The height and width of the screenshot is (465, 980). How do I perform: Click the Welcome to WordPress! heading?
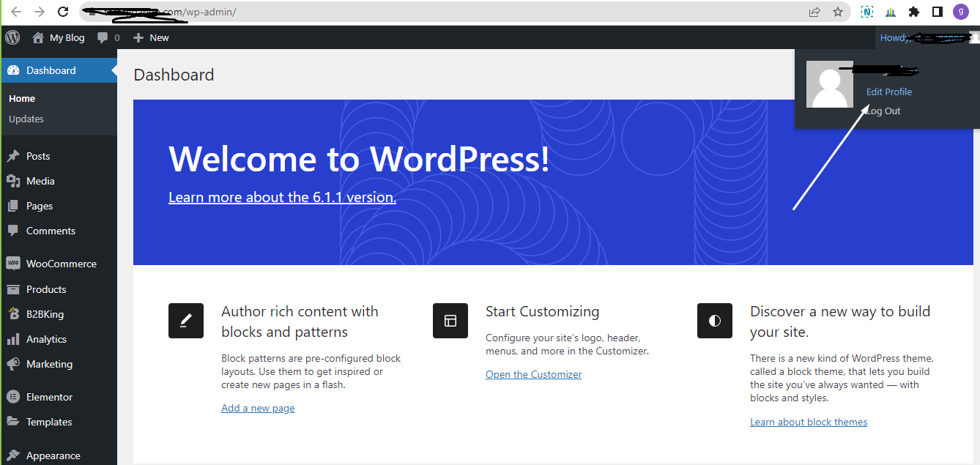tap(359, 159)
